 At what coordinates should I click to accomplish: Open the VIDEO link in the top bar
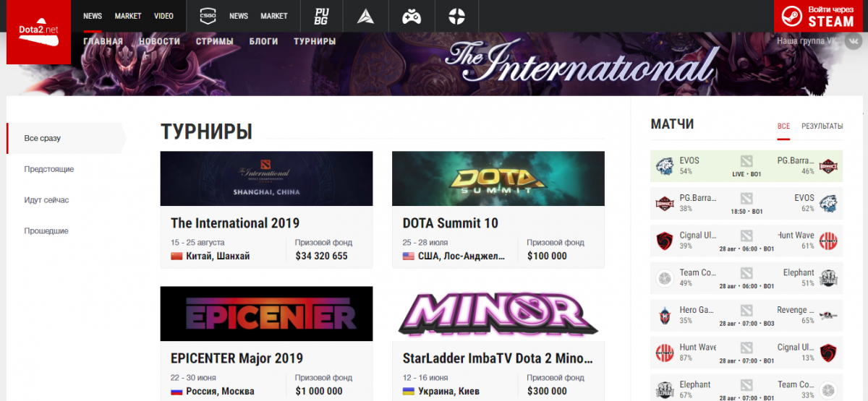pos(163,16)
